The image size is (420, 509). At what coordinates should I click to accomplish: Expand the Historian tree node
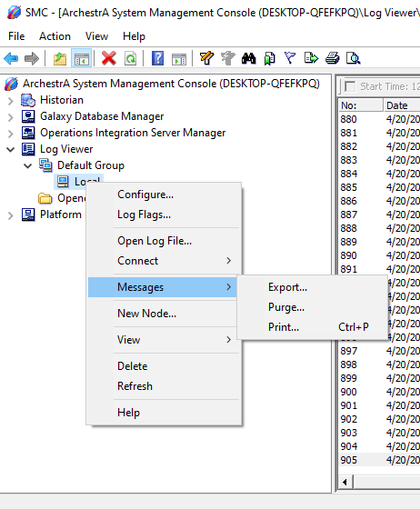pos(11,101)
